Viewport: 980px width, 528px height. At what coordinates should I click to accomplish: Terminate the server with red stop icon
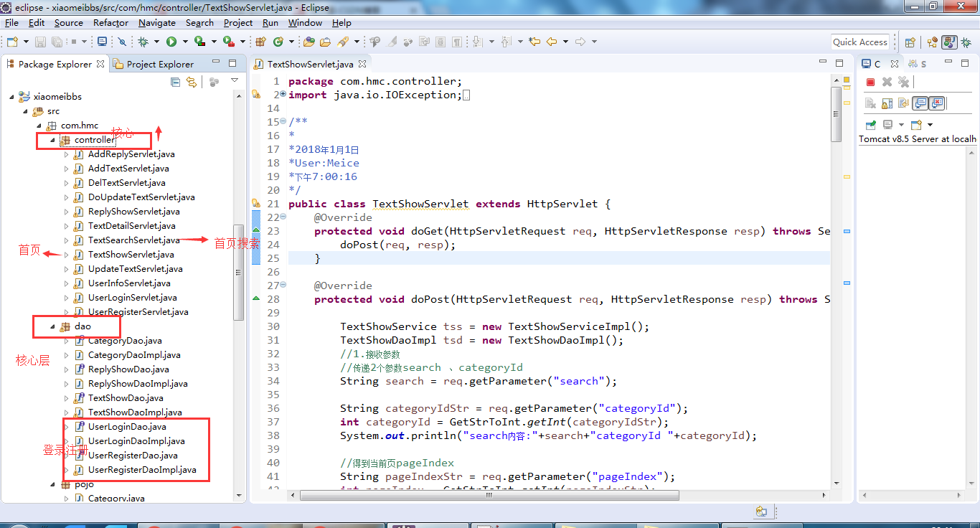coord(870,82)
